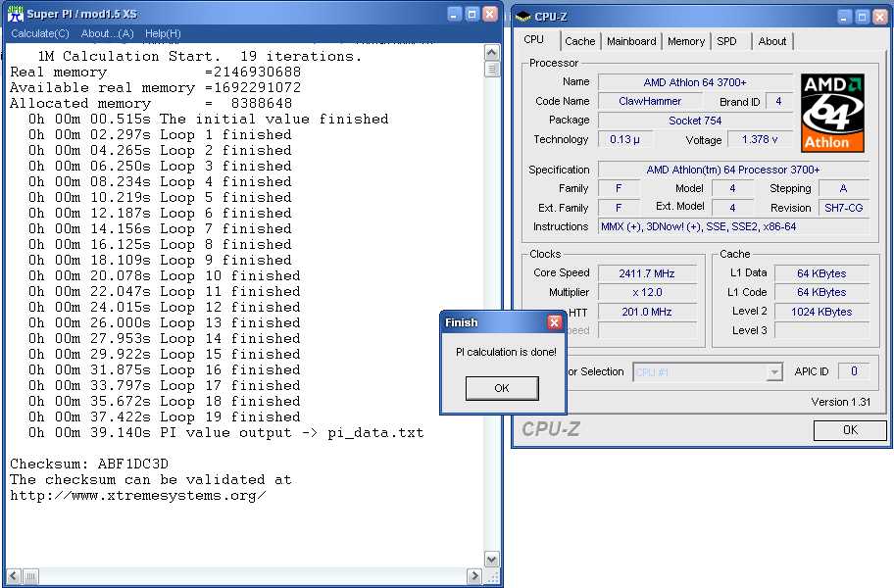The width and height of the screenshot is (894, 588).
Task: Click the Core Speed value 2411.7 MHz
Action: click(x=647, y=273)
